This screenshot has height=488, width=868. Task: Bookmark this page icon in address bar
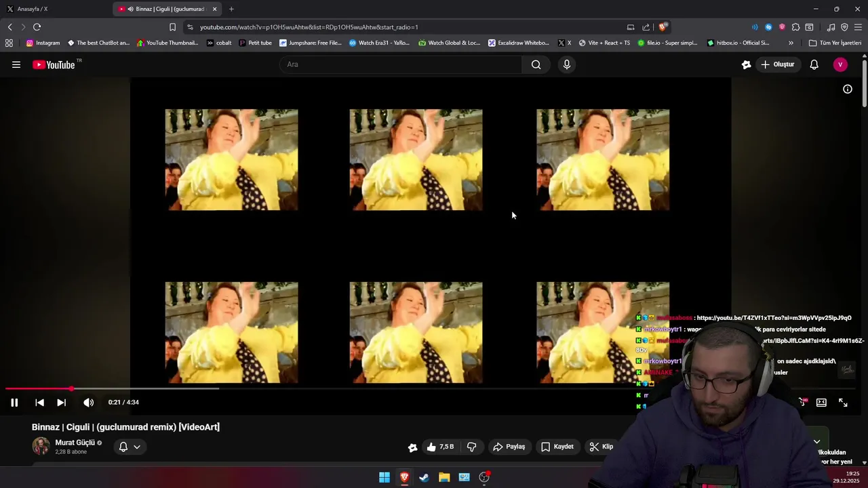pos(172,27)
